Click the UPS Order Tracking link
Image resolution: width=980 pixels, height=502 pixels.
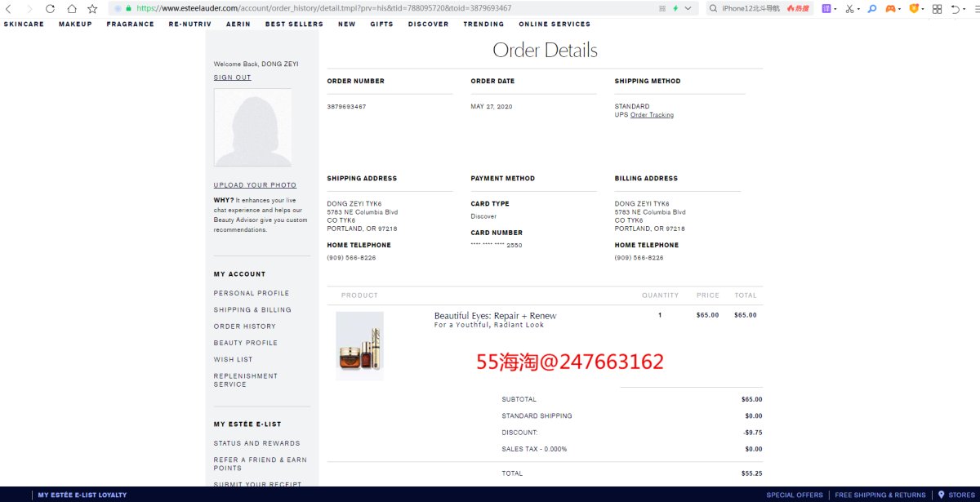point(652,115)
